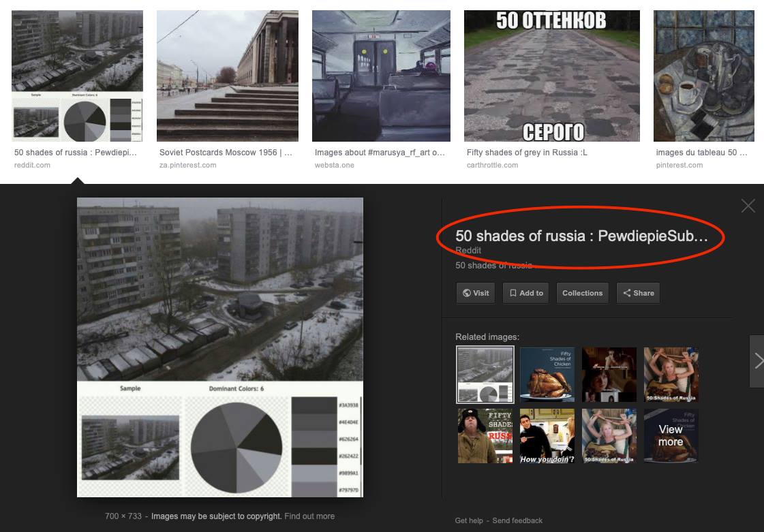Open the '50 shades of russia : PewdiepieSub…' title link
The width and height of the screenshot is (764, 532).
[x=581, y=236]
